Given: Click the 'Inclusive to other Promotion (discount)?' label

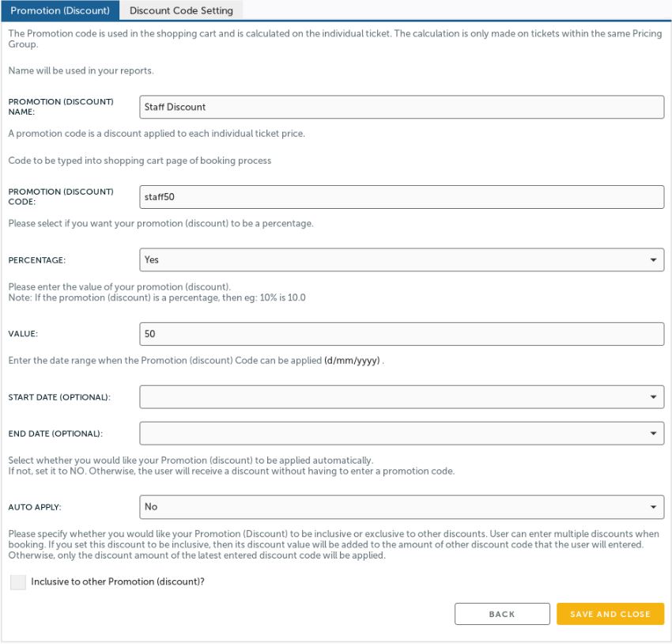Looking at the screenshot, I should [118, 581].
